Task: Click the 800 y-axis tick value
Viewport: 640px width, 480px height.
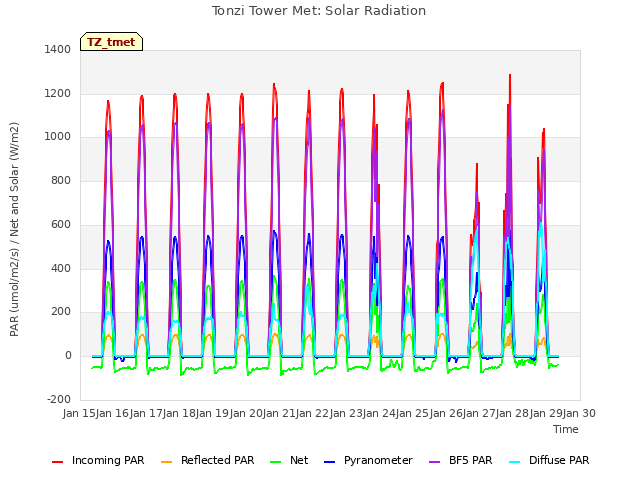Action: coord(61,180)
